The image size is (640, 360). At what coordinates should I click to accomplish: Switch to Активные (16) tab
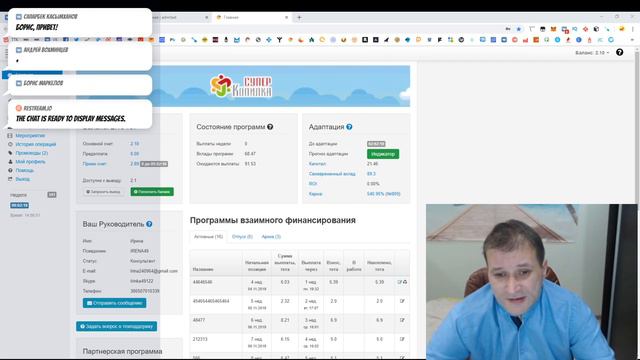click(x=208, y=237)
